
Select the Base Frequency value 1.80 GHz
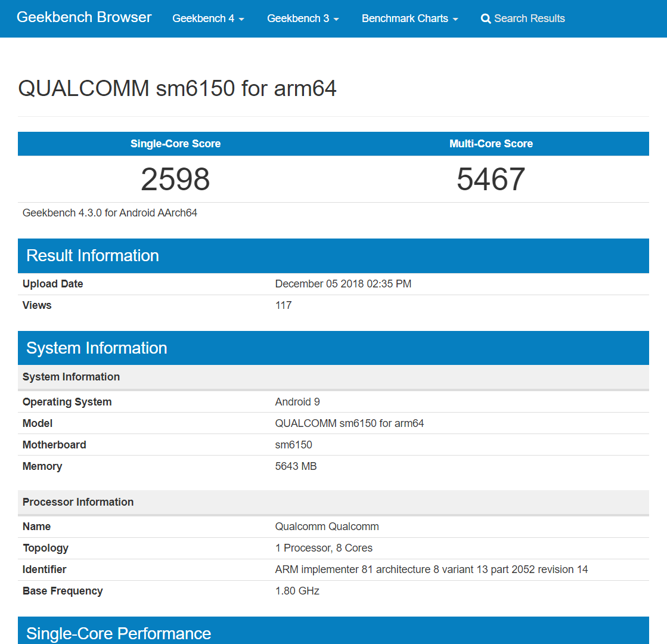point(297,591)
